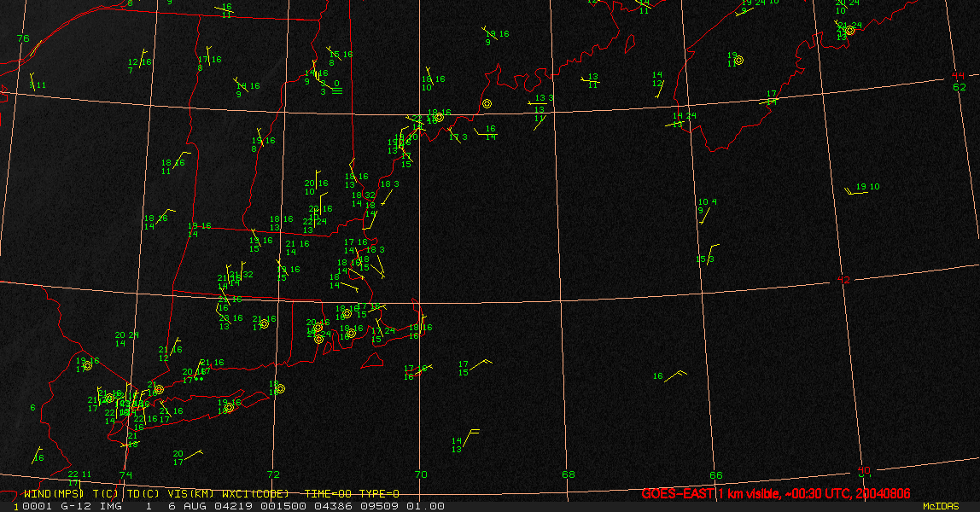The width and height of the screenshot is (980, 512).
Task: Click the fog symbol with three horizontal lines
Action: (337, 91)
